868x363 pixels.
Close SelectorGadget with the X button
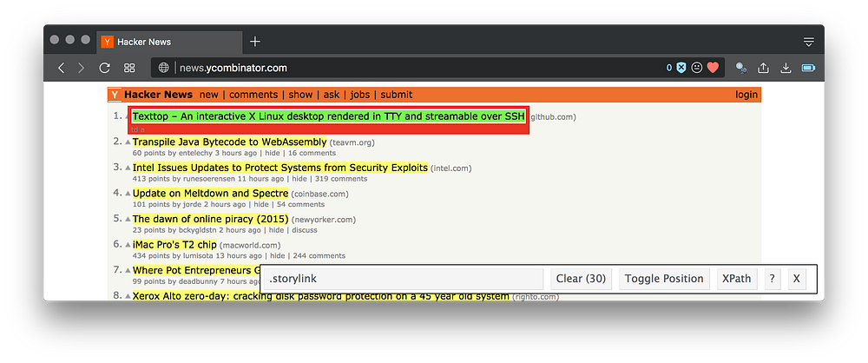pos(797,279)
